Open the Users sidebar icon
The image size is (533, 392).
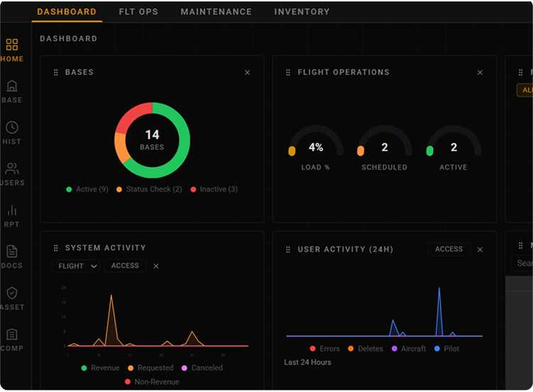[x=12, y=168]
